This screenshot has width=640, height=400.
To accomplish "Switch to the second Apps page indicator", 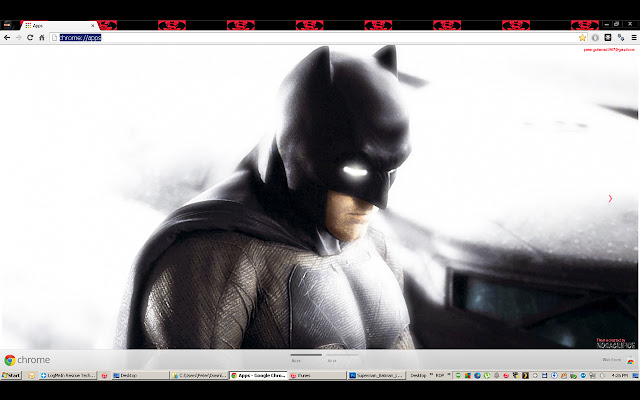I will [x=342, y=357].
